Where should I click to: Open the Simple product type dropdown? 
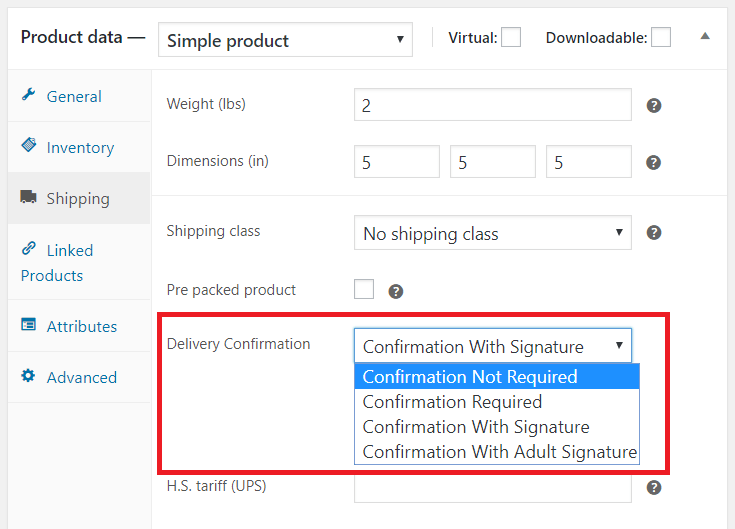tap(285, 40)
